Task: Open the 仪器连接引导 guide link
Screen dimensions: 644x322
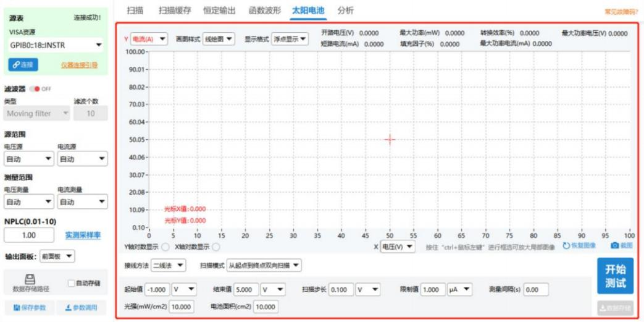Action: pyautogui.click(x=79, y=65)
